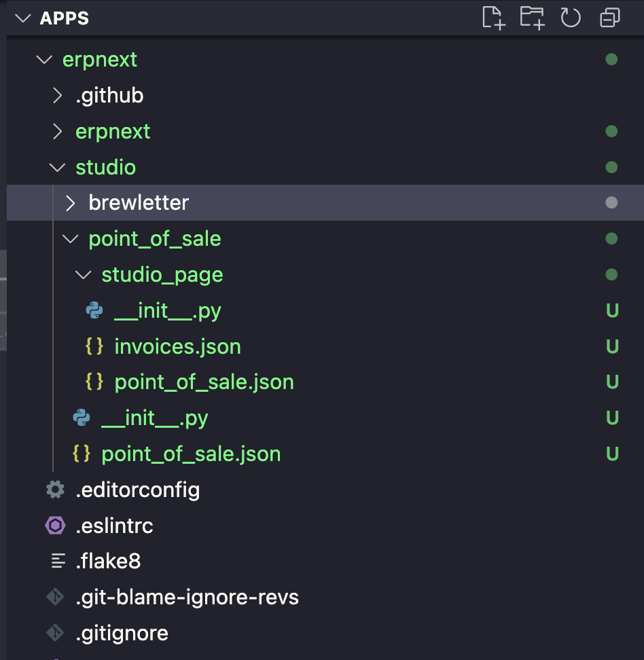Screen dimensions: 644x660
Task: Click the green dot on studio_page row
Action: click(x=611, y=275)
